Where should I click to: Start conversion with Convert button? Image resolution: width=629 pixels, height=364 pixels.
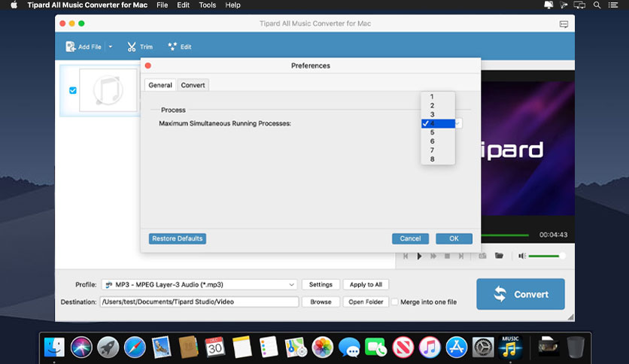521,294
